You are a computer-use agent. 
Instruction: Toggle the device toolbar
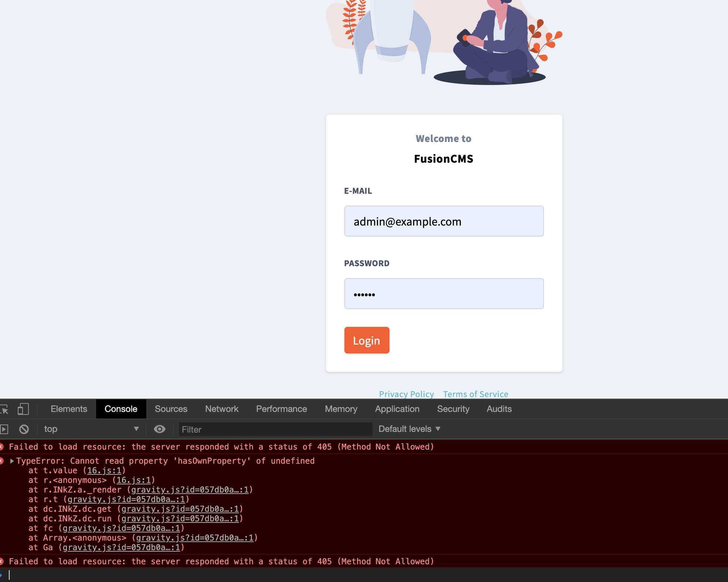tap(24, 409)
